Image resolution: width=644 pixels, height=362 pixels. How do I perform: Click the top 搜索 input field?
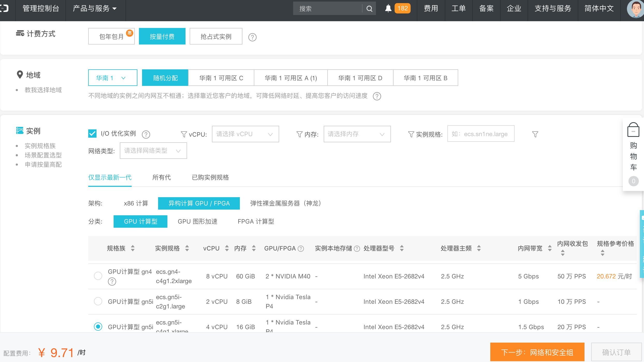328,9
